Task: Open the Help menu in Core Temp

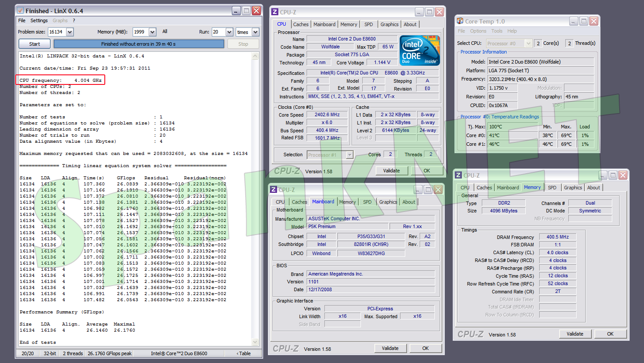Action: pos(512,31)
